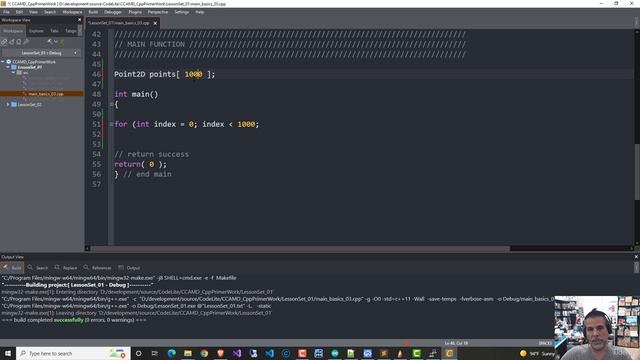Viewport: 640px width, 360px height.
Task: Close the Workspace View pane
Action: pos(80,20)
